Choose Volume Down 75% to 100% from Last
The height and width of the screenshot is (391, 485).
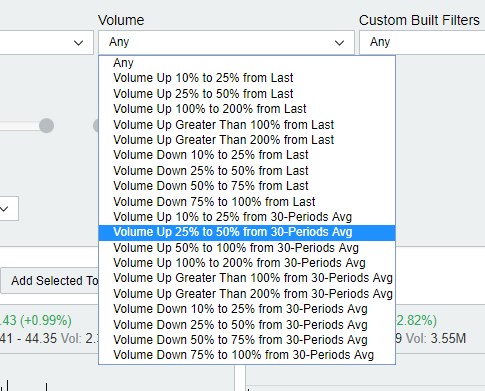(247, 201)
